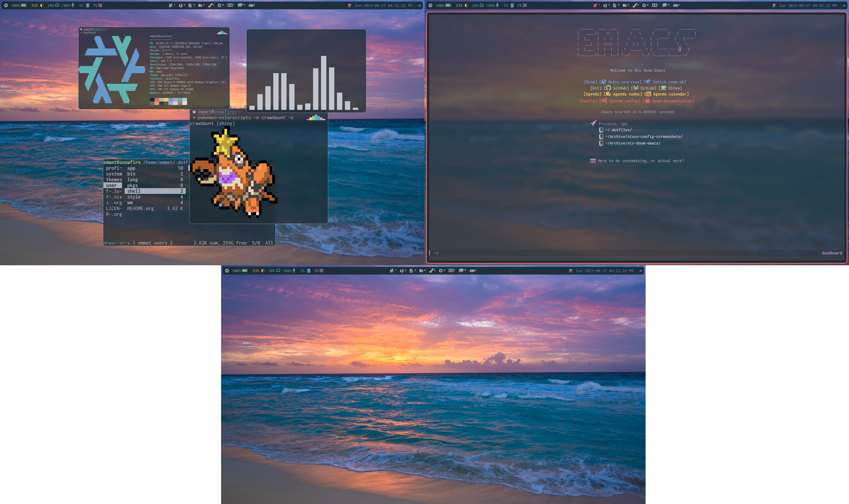Click the Agenda calendar icon
The image size is (849, 504).
pyautogui.click(x=648, y=94)
